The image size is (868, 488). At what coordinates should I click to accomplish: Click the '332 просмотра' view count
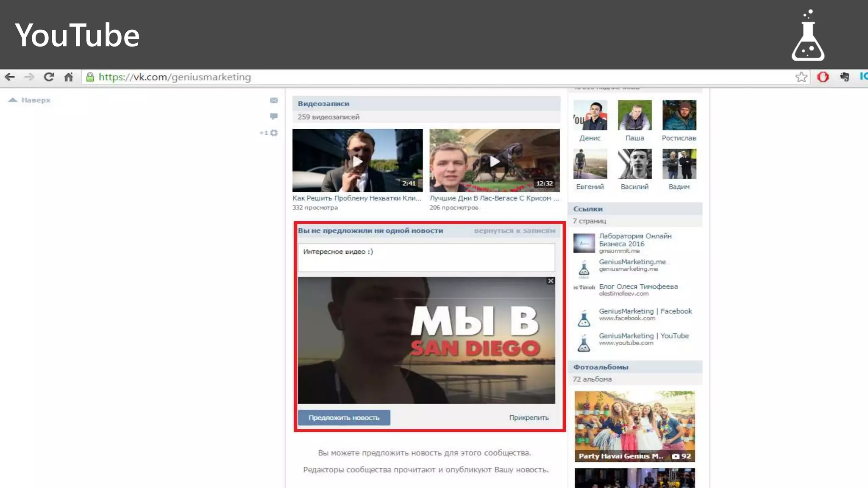pyautogui.click(x=315, y=208)
